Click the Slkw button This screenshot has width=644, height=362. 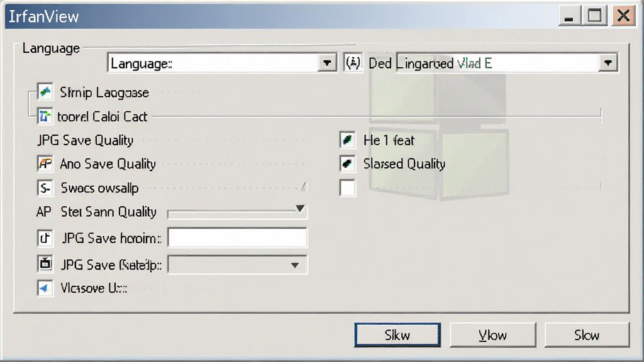pos(397,335)
